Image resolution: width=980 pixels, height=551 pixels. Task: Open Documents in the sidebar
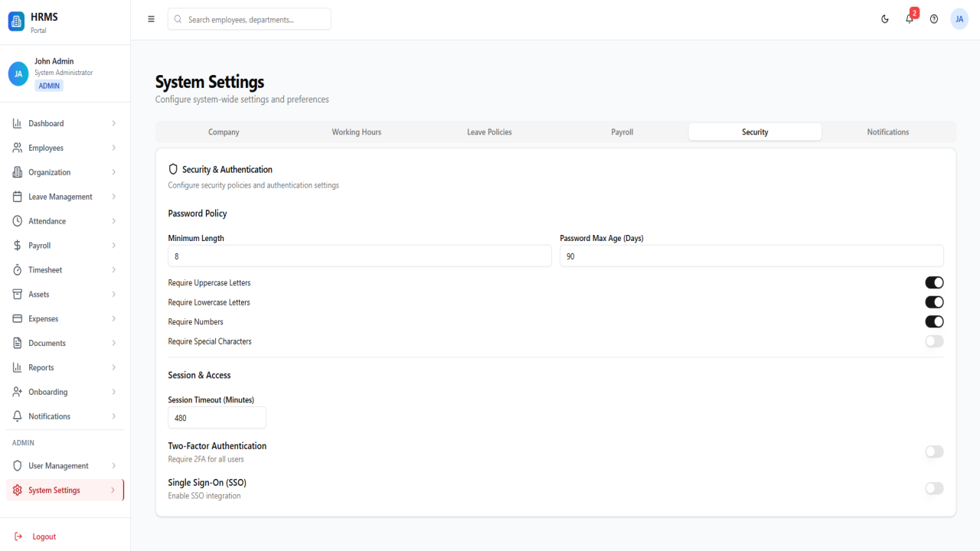point(65,344)
